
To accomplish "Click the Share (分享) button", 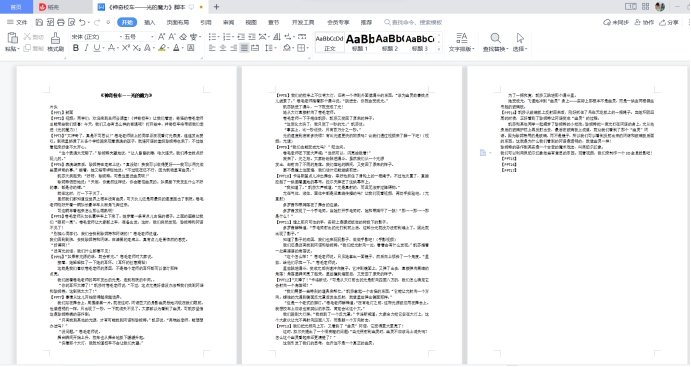I will pos(669,22).
